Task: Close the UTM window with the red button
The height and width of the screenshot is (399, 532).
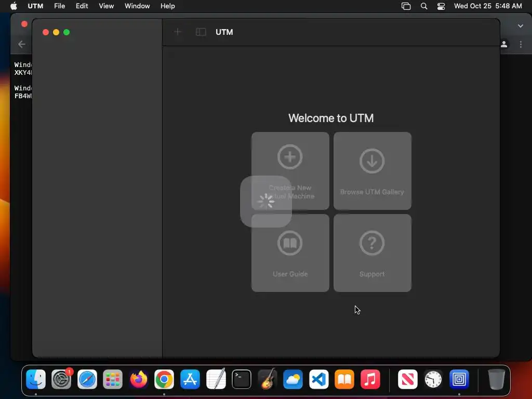Action: pyautogui.click(x=46, y=32)
